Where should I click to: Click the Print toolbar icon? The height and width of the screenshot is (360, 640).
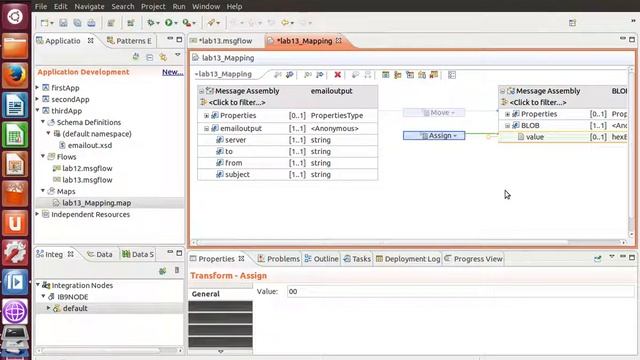tap(91, 23)
